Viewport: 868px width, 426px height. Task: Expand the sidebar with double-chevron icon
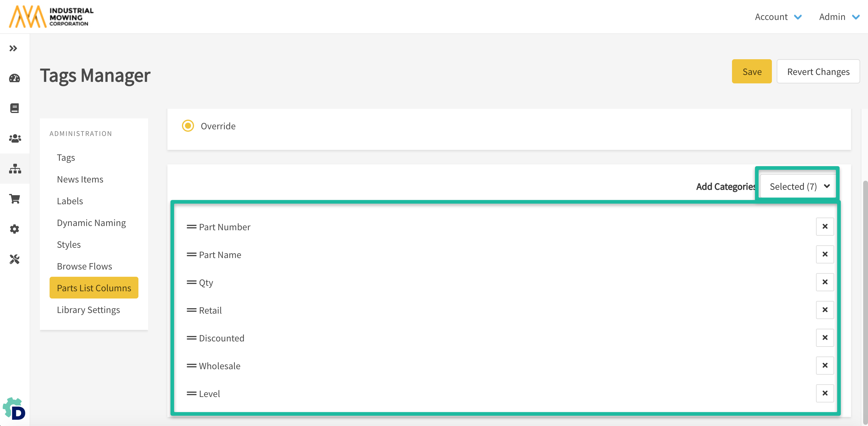[x=14, y=49]
